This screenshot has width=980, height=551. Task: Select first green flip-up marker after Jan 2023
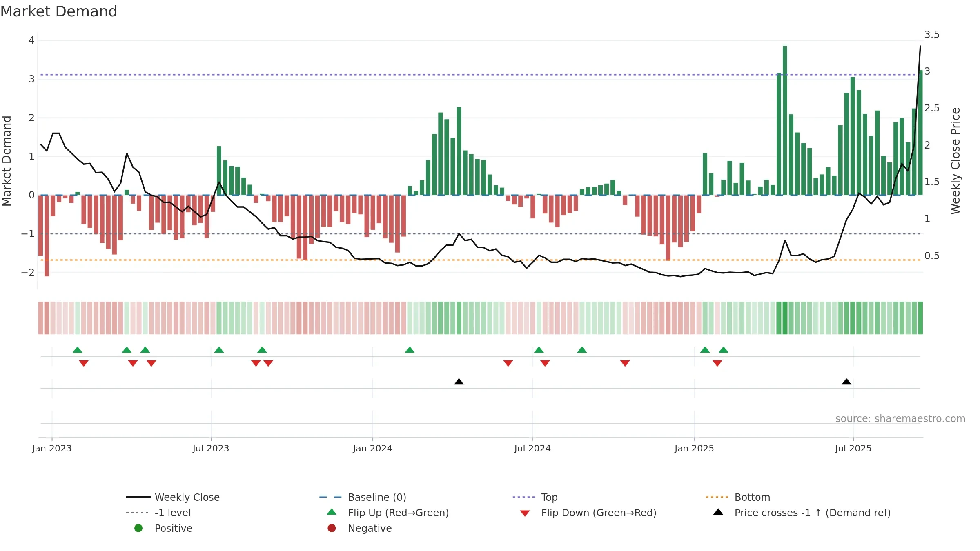point(78,350)
